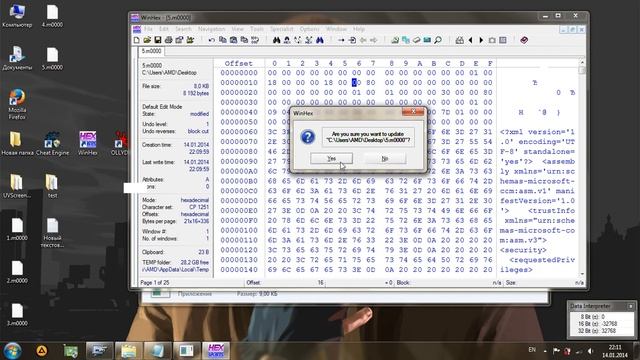The image size is (640, 360).
Task: Click the Windows Explorer taskbar folder icon
Action: pos(128,351)
